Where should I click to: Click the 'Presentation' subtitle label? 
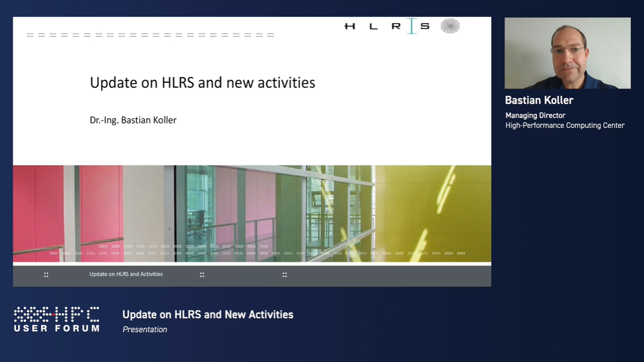pos(145,329)
